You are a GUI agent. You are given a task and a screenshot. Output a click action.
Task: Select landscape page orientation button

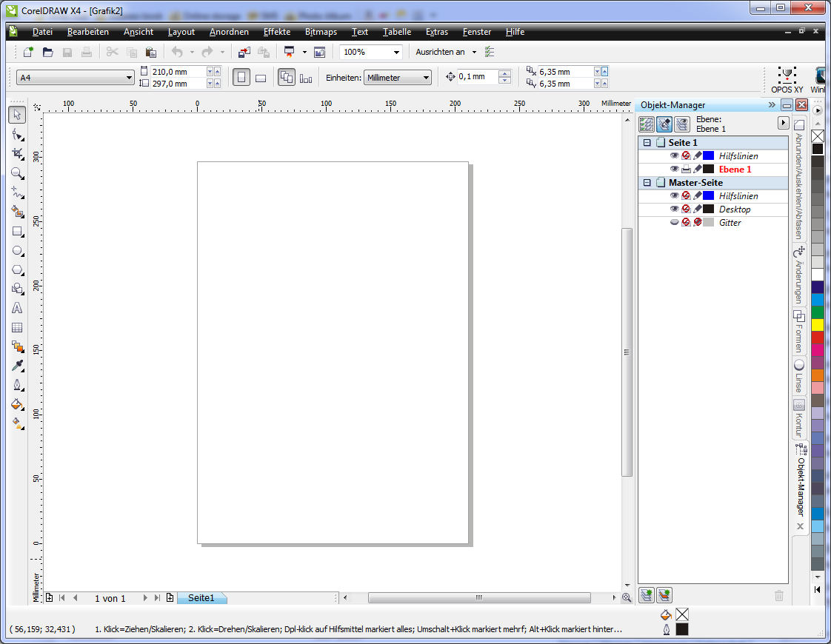tap(261, 78)
